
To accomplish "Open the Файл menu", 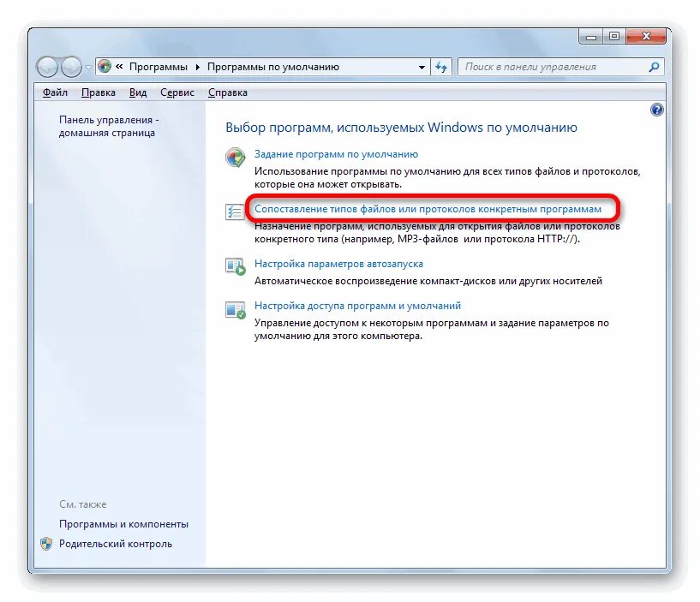I will (55, 92).
